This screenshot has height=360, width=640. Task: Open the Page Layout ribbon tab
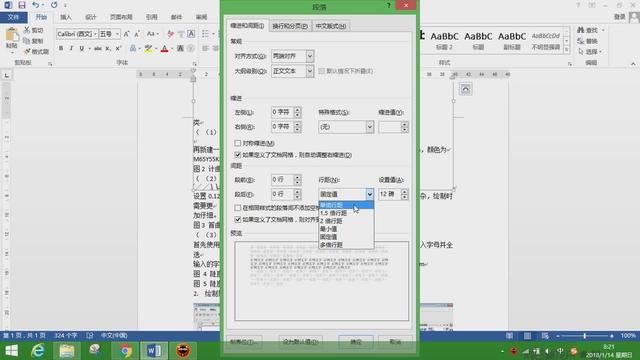click(121, 17)
